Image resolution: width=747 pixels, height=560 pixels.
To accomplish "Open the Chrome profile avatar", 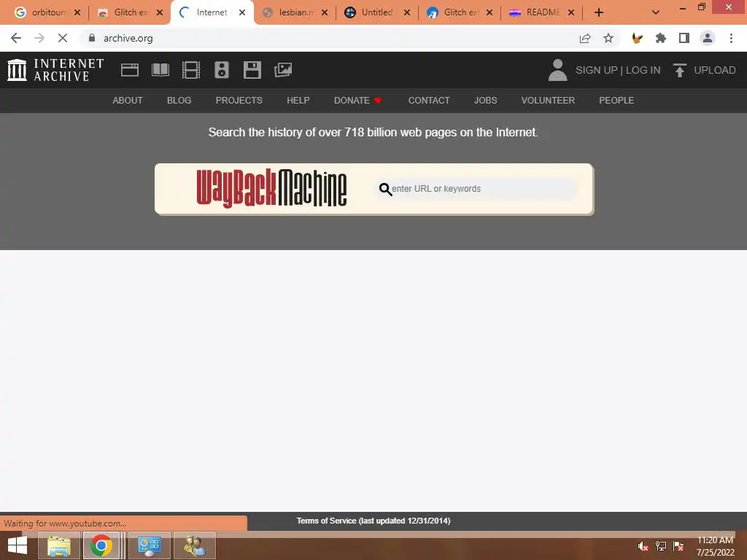I will tap(708, 38).
